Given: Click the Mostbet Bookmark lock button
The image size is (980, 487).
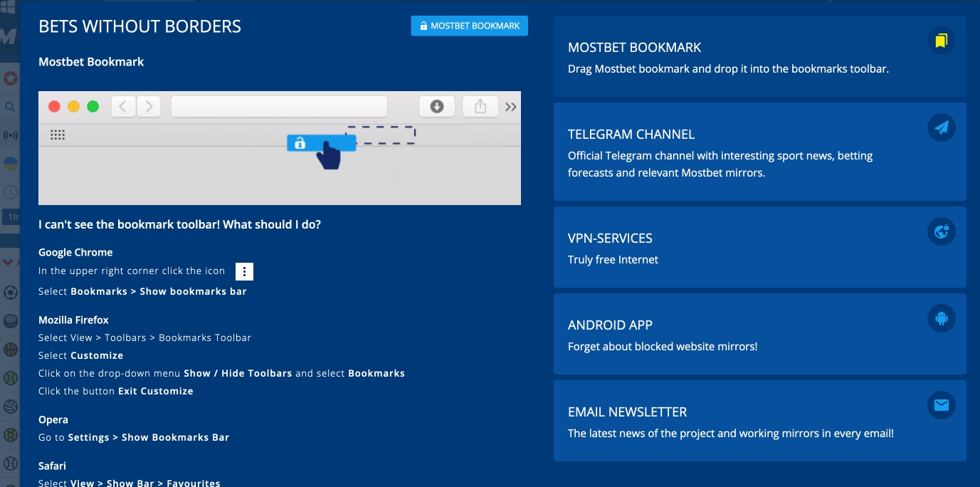Looking at the screenshot, I should click(x=469, y=26).
